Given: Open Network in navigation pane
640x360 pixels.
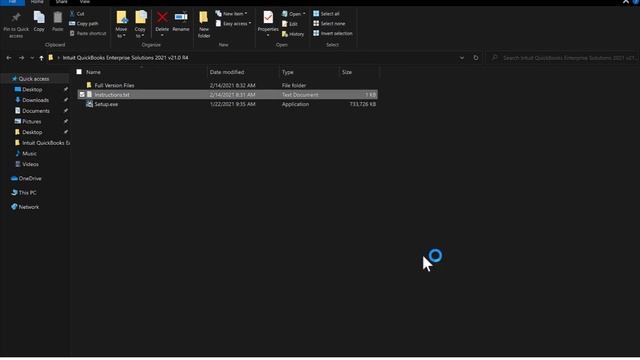Looking at the screenshot, I should tap(29, 207).
